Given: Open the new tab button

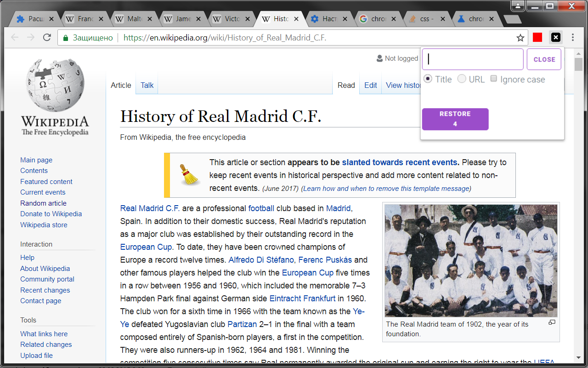Looking at the screenshot, I should click(x=512, y=19).
